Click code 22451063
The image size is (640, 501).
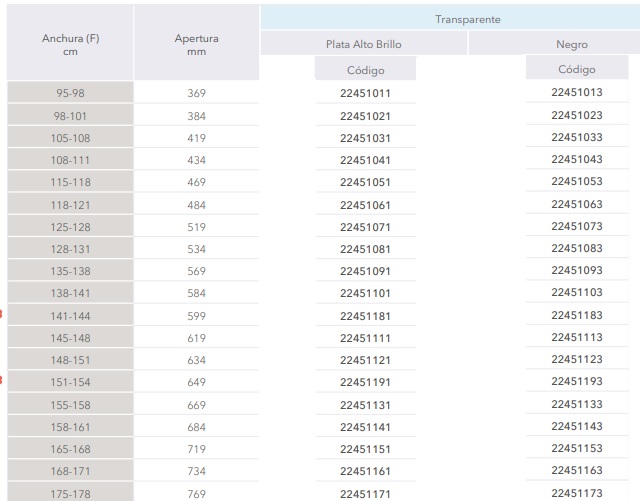(x=577, y=203)
